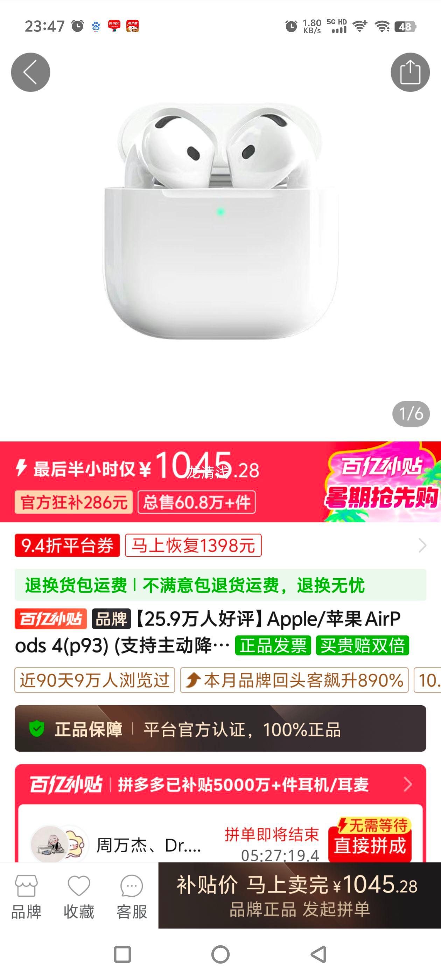The image size is (441, 980).
Task: Tap 本月品牌回头客飙升890% tag
Action: tap(294, 680)
